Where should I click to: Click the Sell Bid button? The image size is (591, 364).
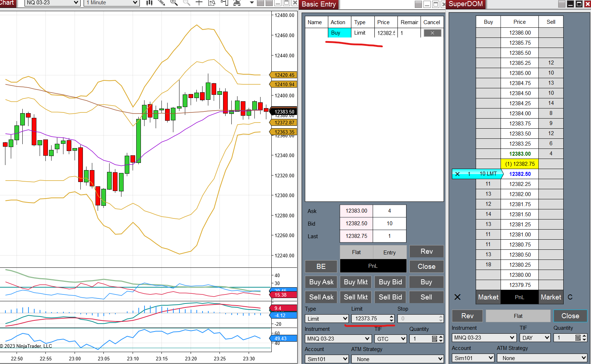click(x=390, y=297)
